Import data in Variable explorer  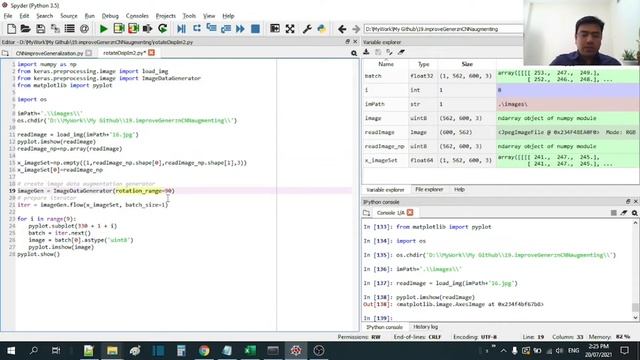tap(366, 52)
